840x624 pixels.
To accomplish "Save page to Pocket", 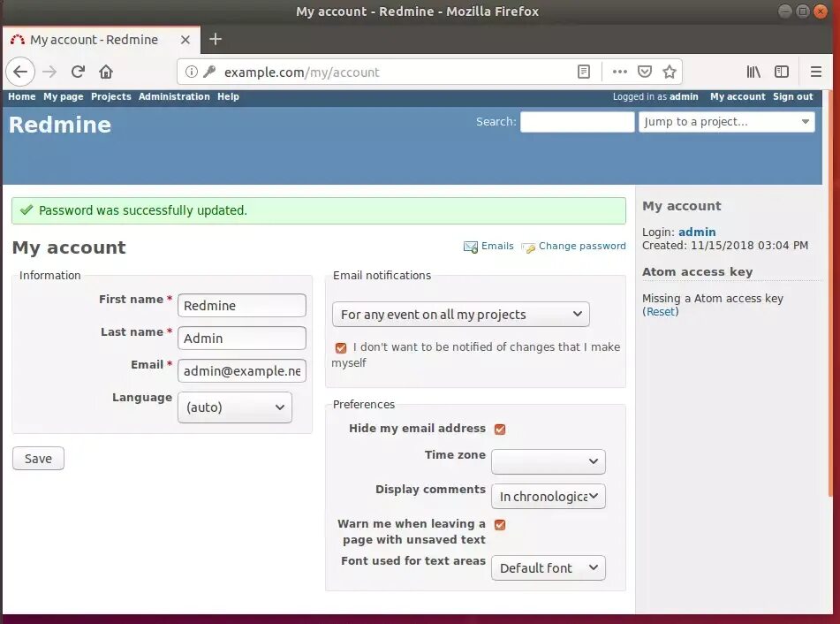I will click(x=645, y=72).
